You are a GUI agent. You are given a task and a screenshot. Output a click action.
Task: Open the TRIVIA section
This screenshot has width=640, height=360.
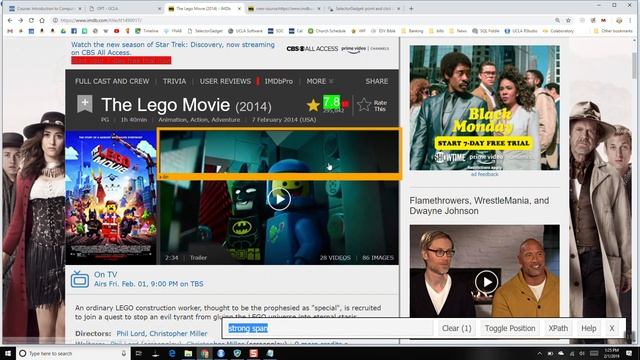[174, 81]
